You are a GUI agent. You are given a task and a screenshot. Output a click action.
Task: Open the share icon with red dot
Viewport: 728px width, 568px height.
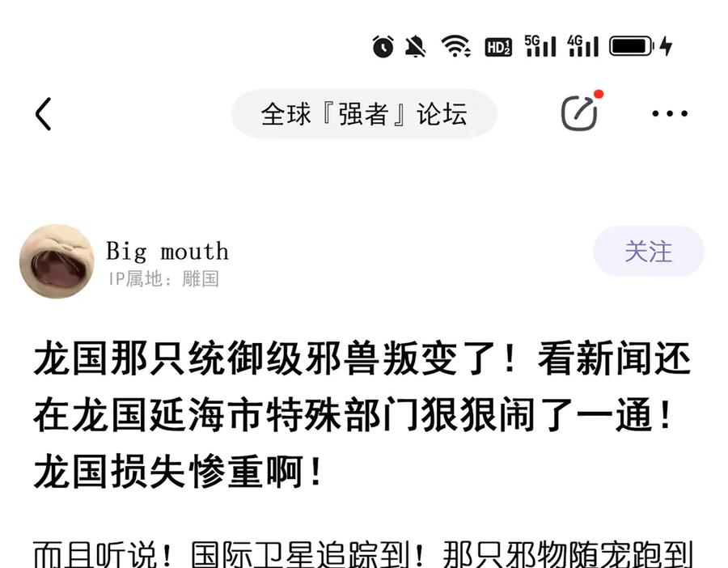point(579,112)
